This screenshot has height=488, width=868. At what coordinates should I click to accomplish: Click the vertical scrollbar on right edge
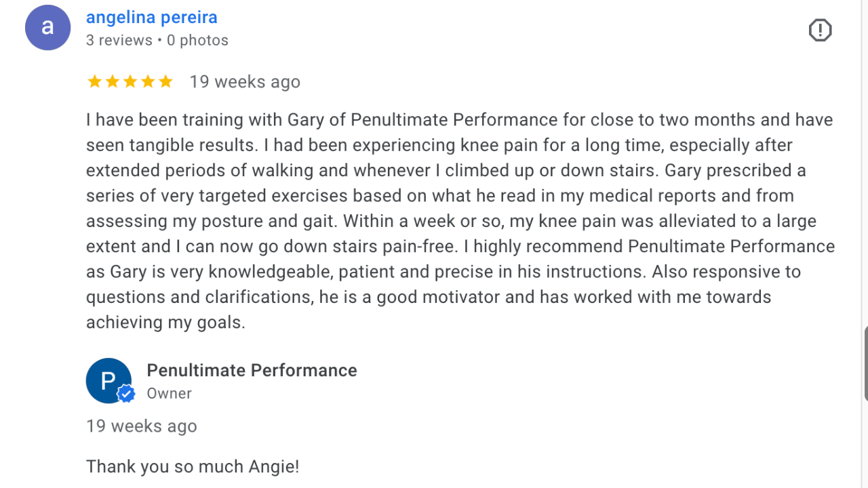[x=865, y=363]
